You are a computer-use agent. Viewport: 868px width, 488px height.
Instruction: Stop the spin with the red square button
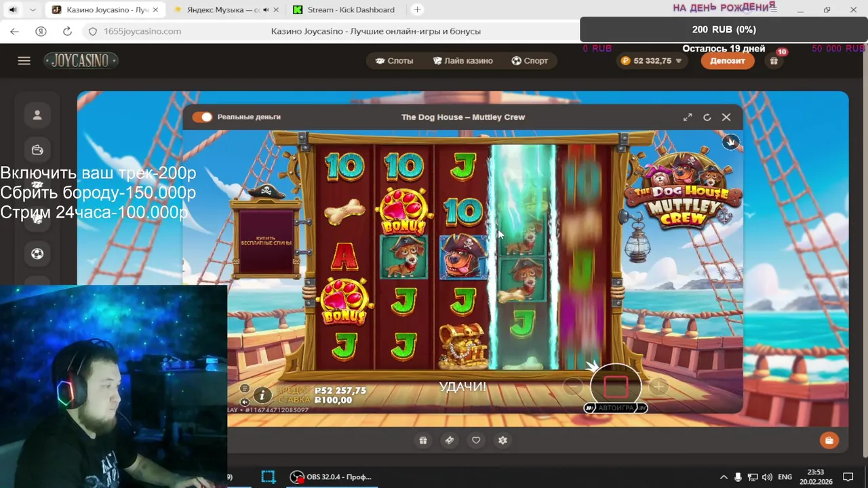(616, 387)
